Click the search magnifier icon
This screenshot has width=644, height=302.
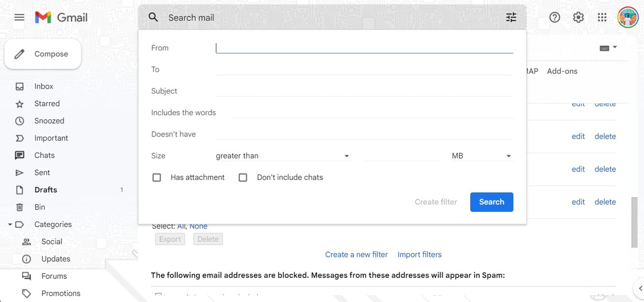pyautogui.click(x=153, y=17)
